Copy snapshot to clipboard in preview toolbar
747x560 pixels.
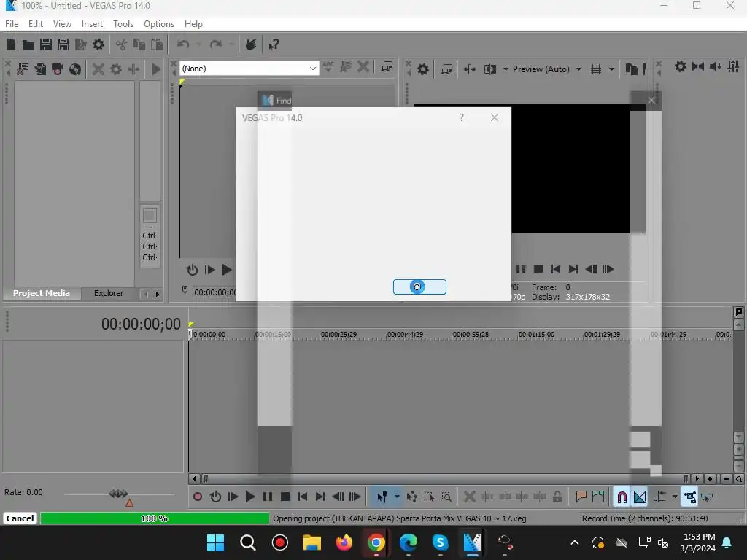coord(632,69)
